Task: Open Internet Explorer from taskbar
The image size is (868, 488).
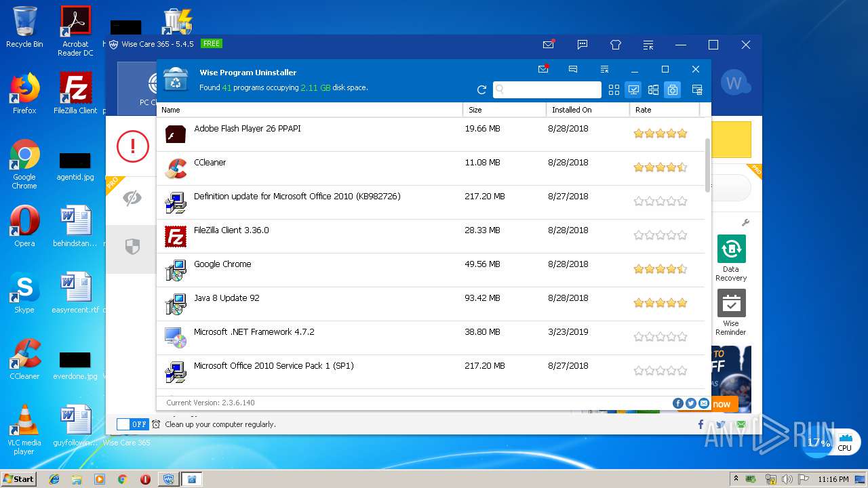Action: 54,479
